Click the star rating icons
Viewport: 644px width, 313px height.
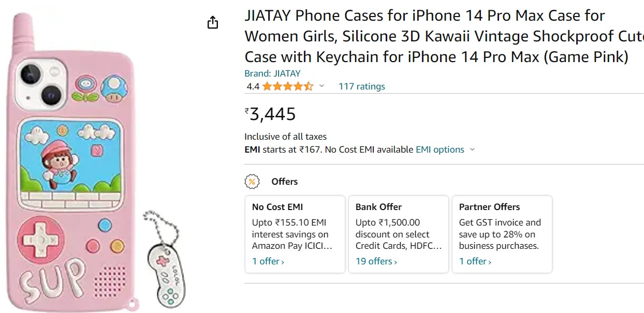pos(287,86)
